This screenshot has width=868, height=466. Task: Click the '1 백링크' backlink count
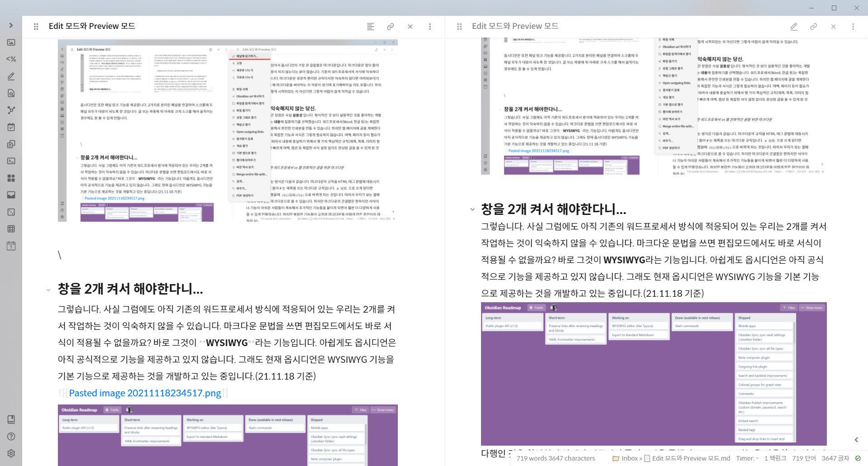[775, 458]
